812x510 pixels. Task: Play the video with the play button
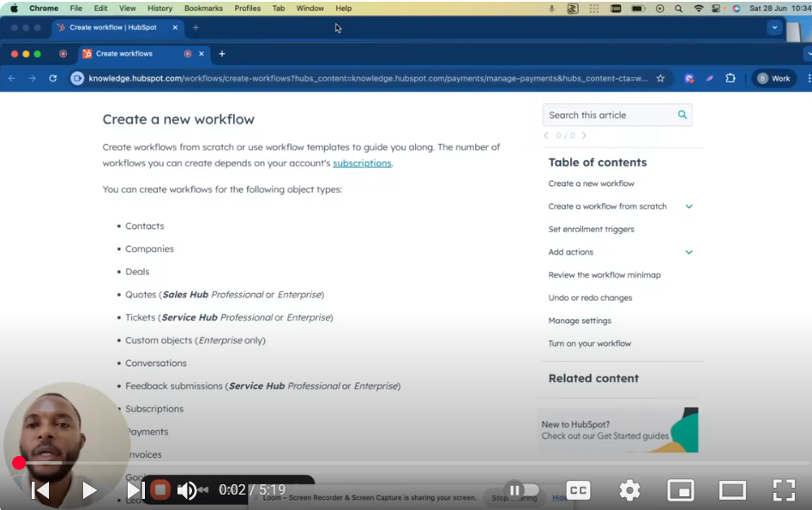(89, 489)
